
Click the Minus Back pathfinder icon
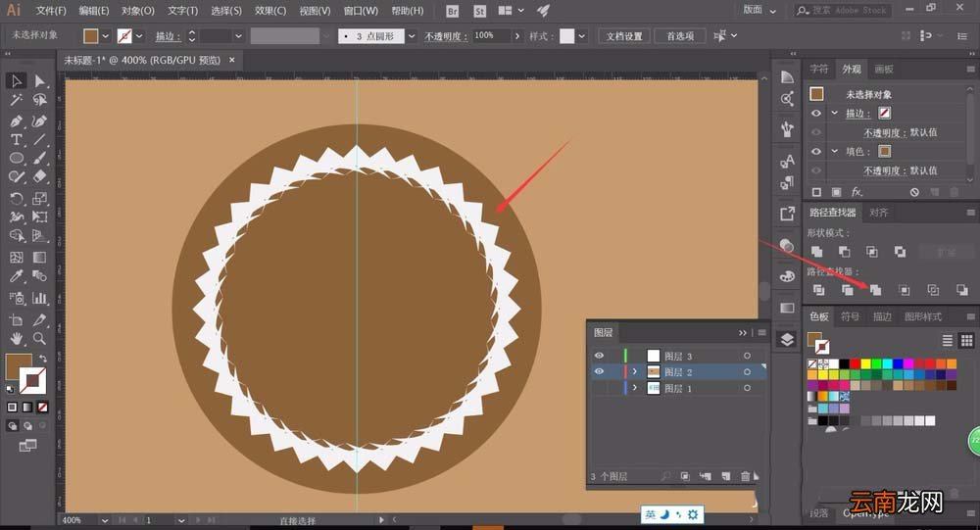pos(962,289)
